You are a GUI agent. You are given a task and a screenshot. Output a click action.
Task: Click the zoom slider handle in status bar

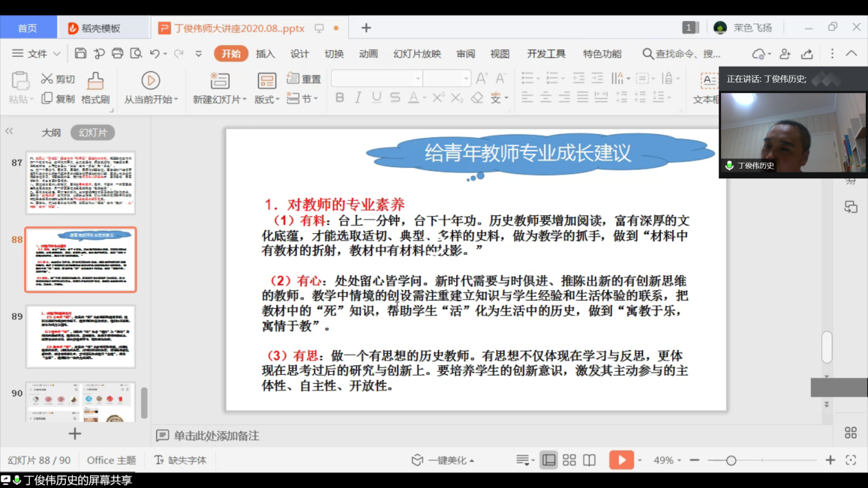pos(731,460)
